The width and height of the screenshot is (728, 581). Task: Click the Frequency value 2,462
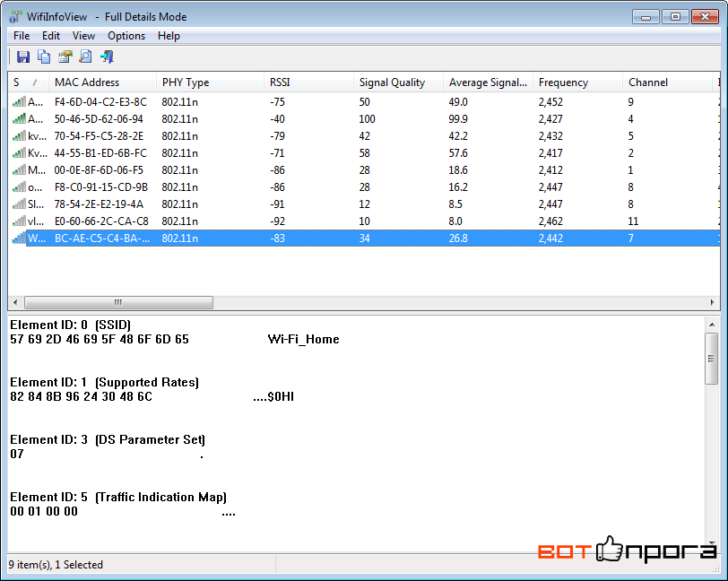point(550,221)
